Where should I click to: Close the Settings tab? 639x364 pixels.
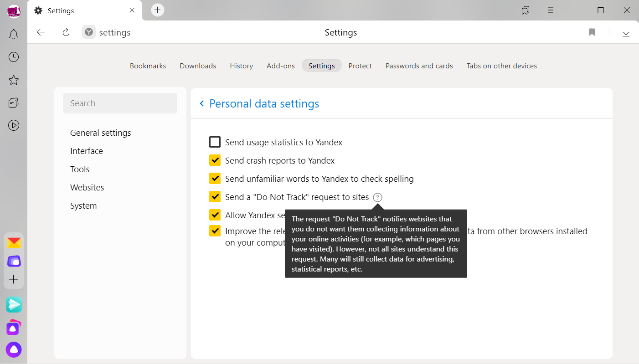(x=132, y=10)
